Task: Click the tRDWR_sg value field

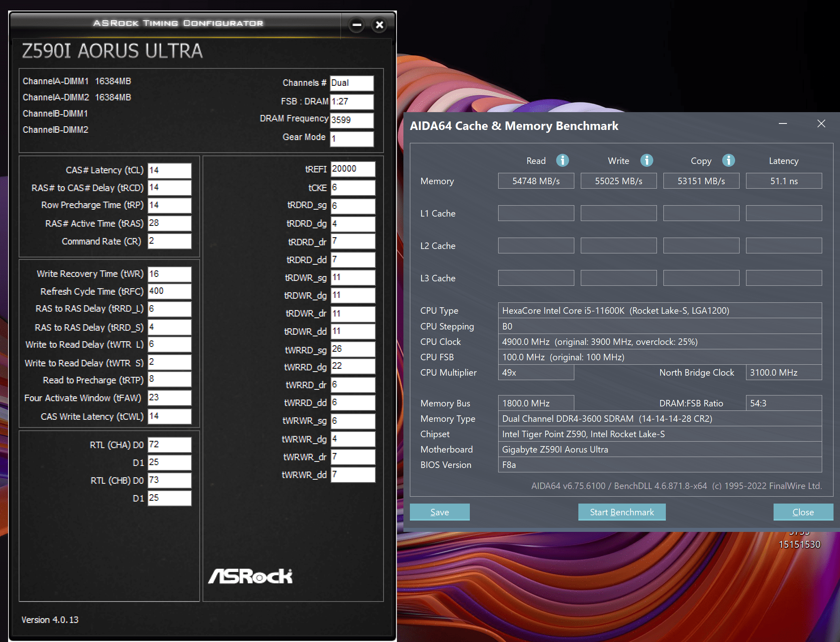Action: pos(353,278)
